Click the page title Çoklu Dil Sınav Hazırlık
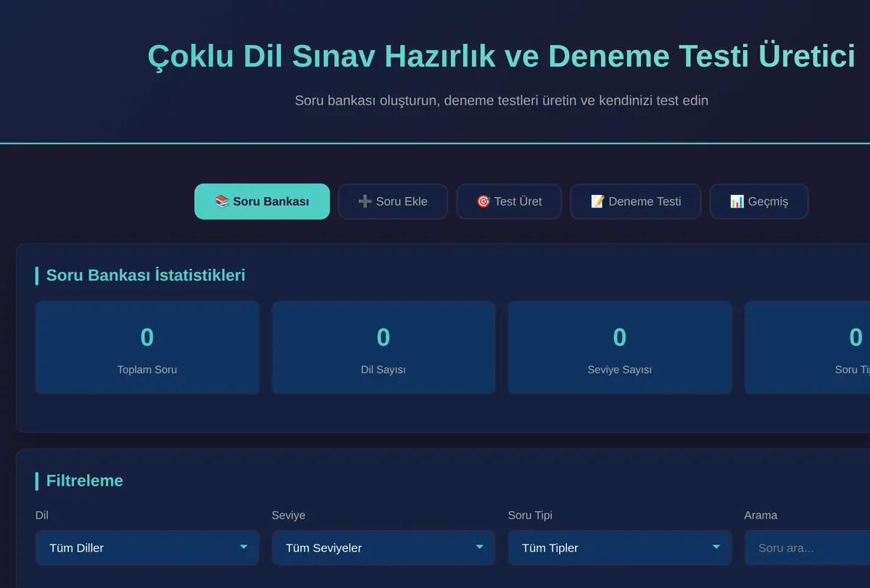The width and height of the screenshot is (870, 588). pyautogui.click(x=501, y=56)
